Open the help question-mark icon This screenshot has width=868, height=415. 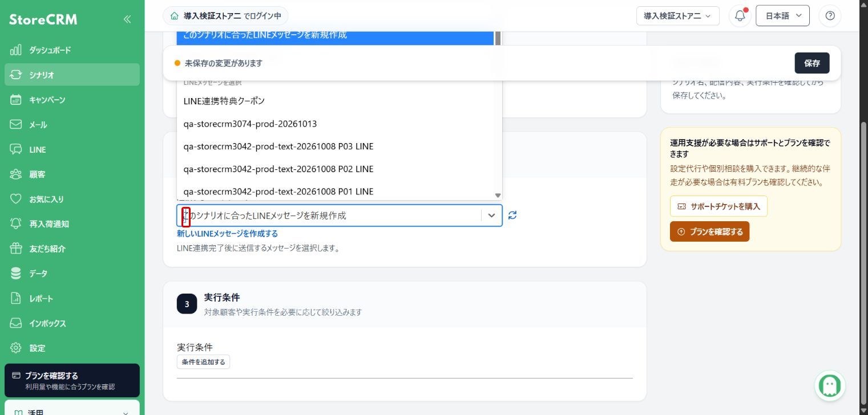point(830,16)
